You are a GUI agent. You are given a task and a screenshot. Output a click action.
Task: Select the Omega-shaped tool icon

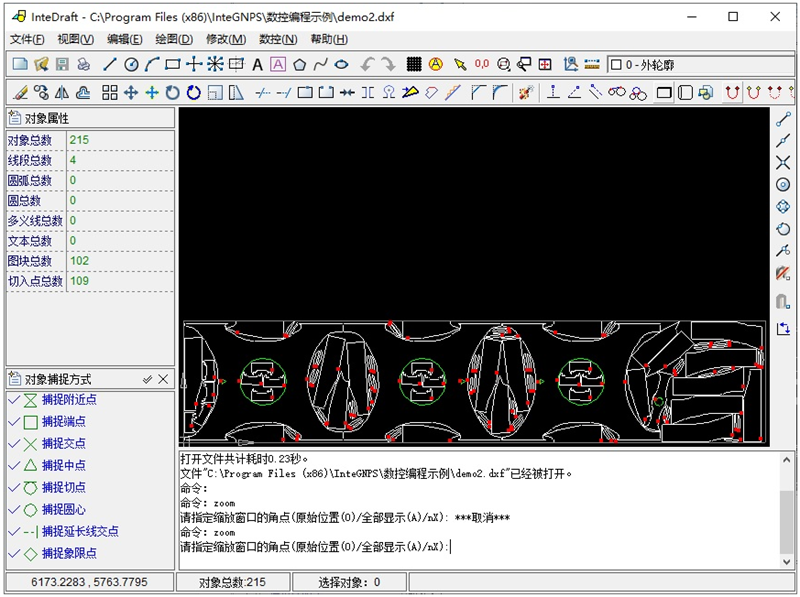389,92
